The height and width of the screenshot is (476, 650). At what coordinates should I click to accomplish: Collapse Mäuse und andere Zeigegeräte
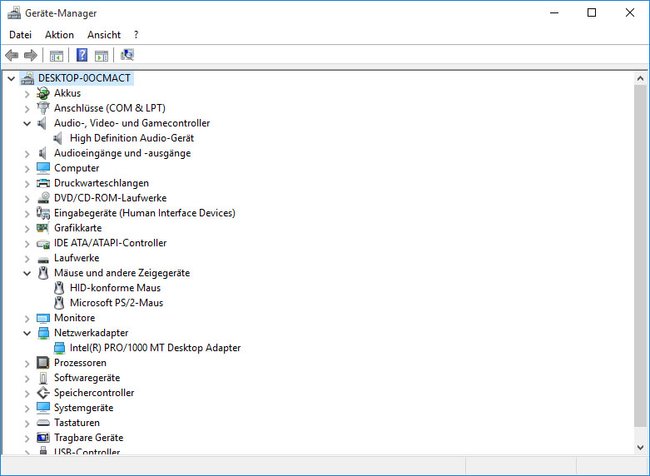pyautogui.click(x=27, y=273)
